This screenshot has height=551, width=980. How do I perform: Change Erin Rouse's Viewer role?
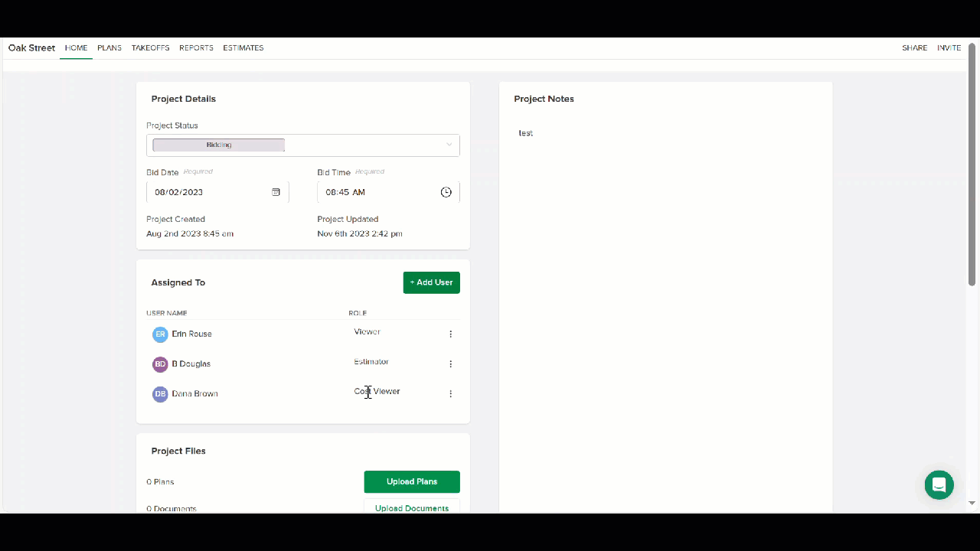coord(367,331)
